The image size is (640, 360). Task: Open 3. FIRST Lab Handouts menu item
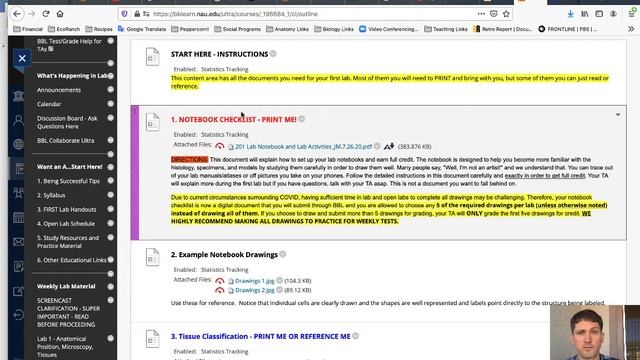(x=67, y=209)
